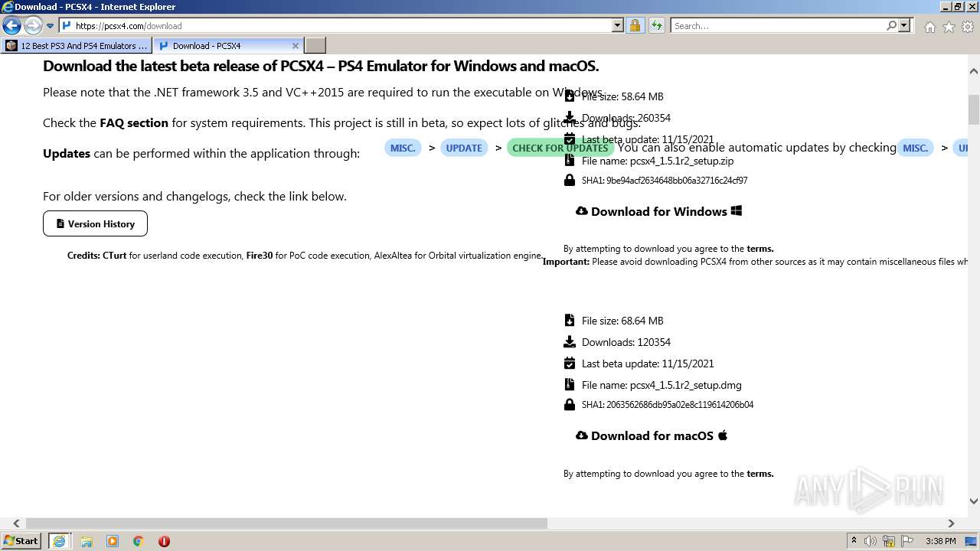Open the search provider dropdown
The image size is (980, 551).
pyautogui.click(x=904, y=25)
